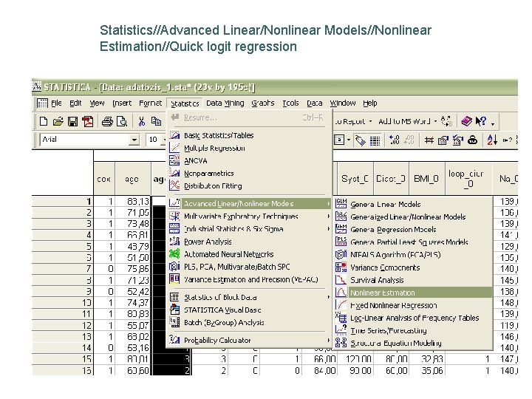Click the loop_diur_0 column header

point(468,179)
